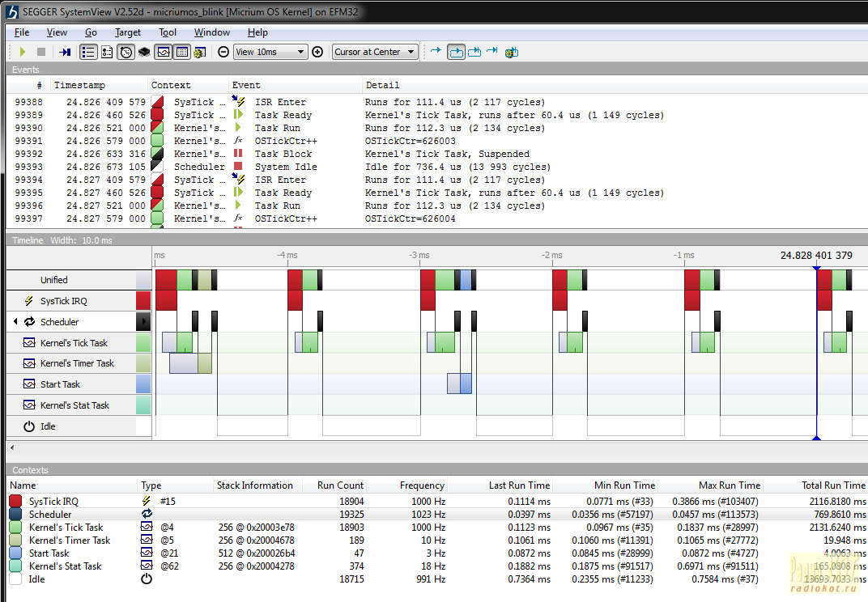This screenshot has height=602, width=868.
Task: Click the third blue arrow-with-box icon
Action: (474, 52)
